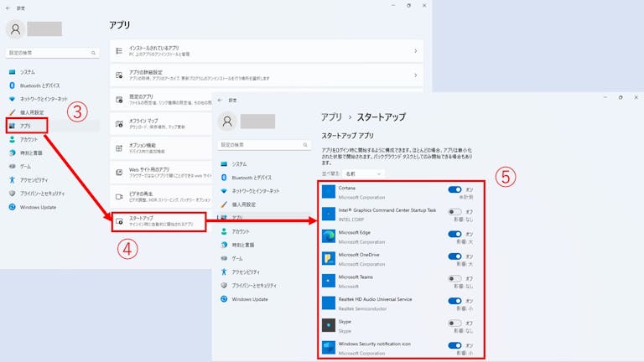Select Windows Update in the Startup window sidebar
The width and height of the screenshot is (644, 362).
click(x=263, y=299)
